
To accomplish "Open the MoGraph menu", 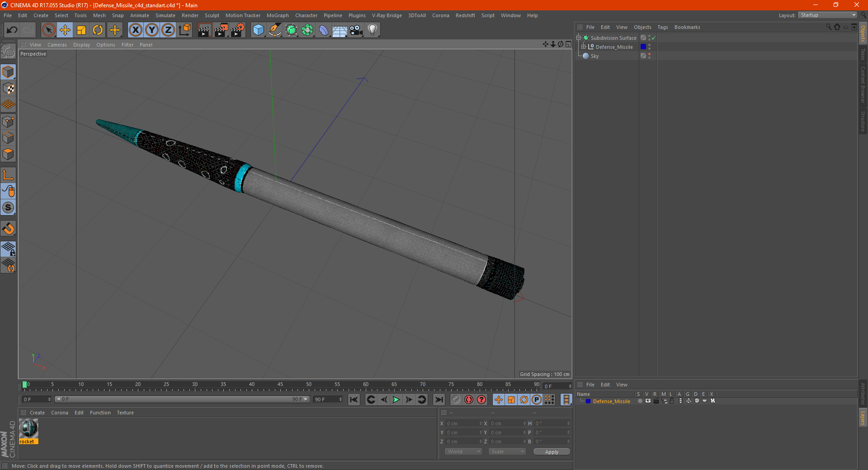I will tap(278, 15).
